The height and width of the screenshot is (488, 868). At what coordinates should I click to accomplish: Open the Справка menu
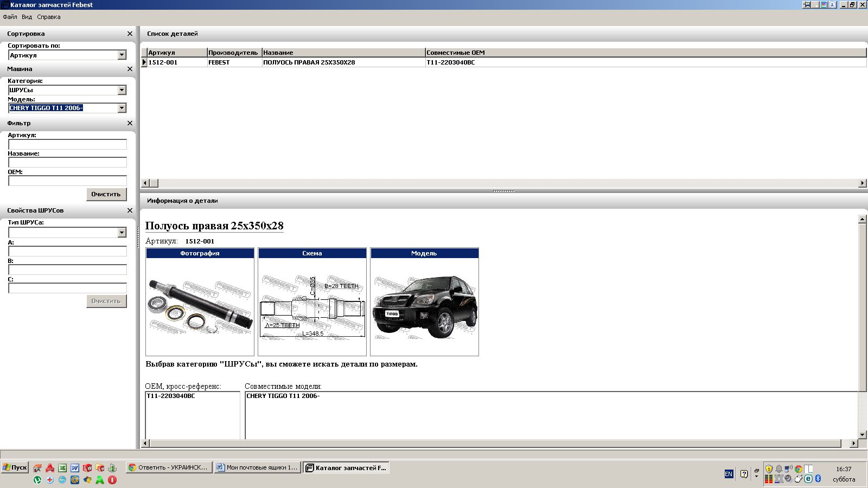coord(49,17)
